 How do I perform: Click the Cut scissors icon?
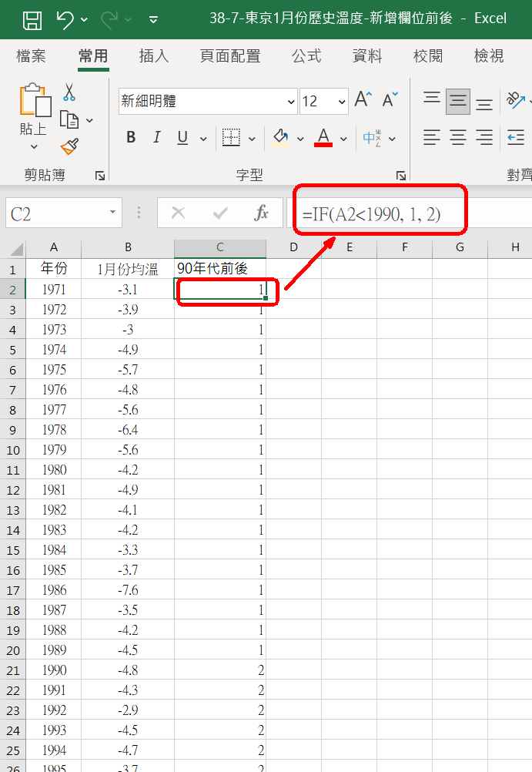69,92
